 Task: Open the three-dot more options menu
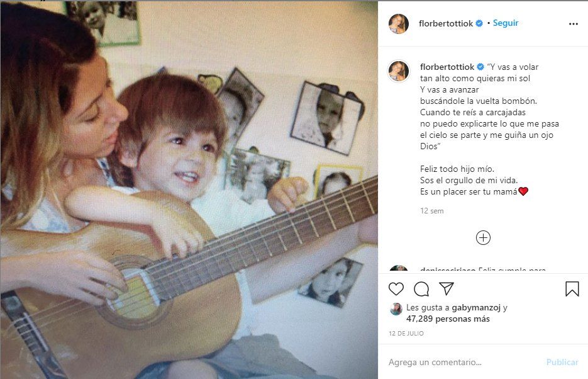(573, 24)
